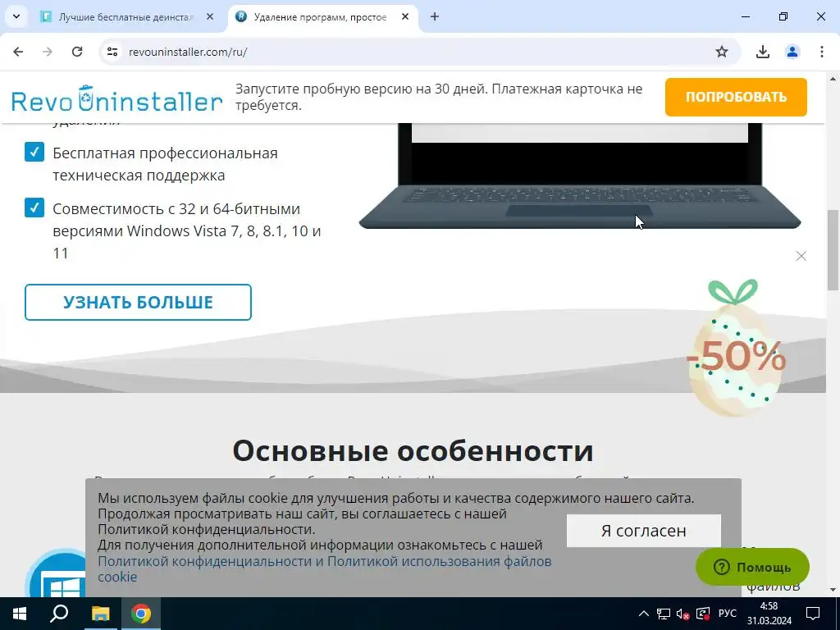
Task: Click the orange ПОПРОБОВАТЬ button
Action: (x=736, y=97)
